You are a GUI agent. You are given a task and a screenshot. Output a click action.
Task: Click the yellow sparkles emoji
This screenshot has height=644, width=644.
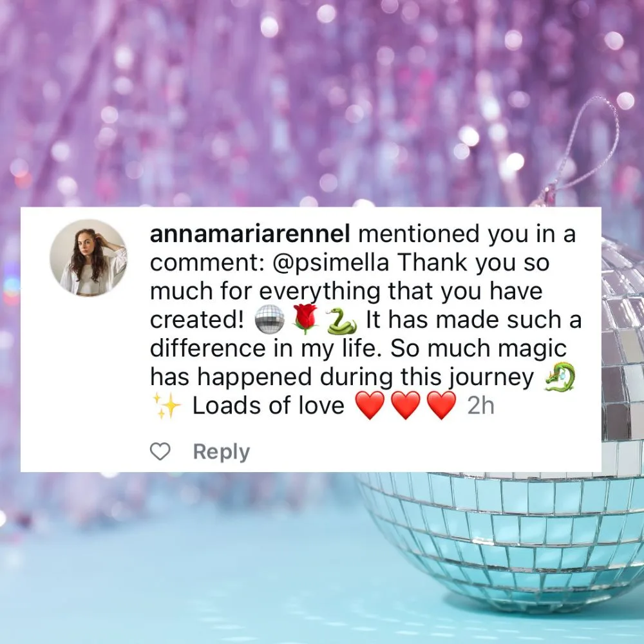click(166, 405)
